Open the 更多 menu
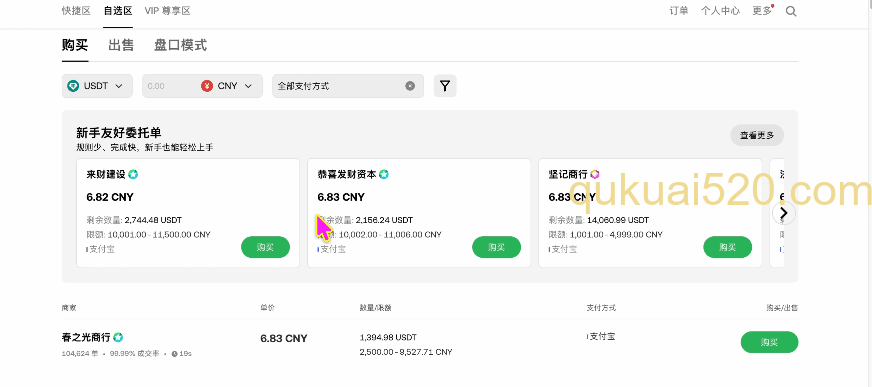The width and height of the screenshot is (872, 387). tap(762, 11)
